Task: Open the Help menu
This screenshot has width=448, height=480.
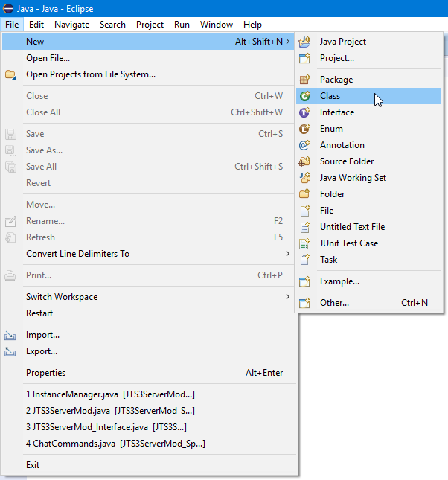Action: point(252,25)
